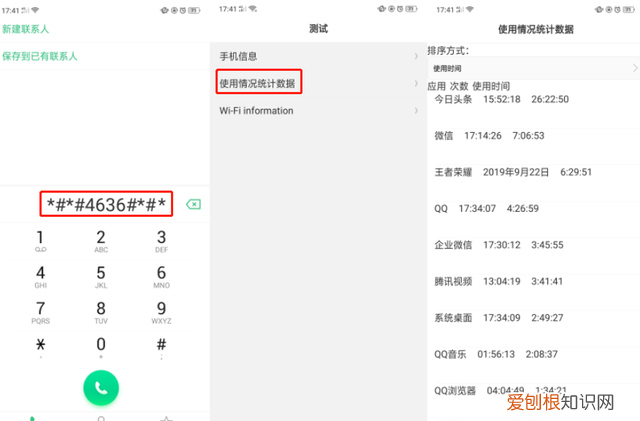Viewport: 640px width, 421px height.
Task: Tap dialer key 5 JKL
Action: tap(101, 277)
